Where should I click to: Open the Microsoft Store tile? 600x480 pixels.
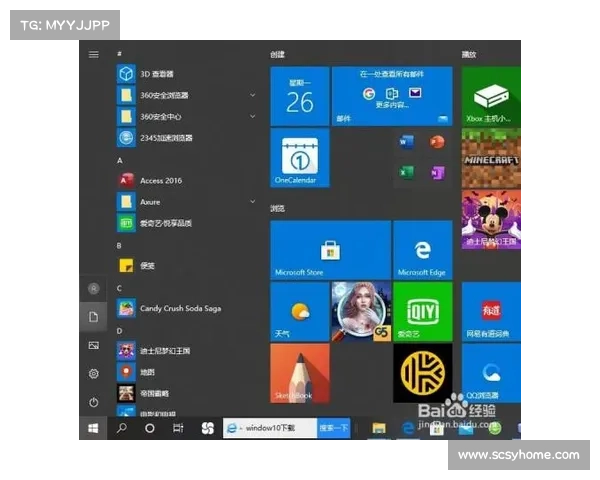(x=331, y=250)
